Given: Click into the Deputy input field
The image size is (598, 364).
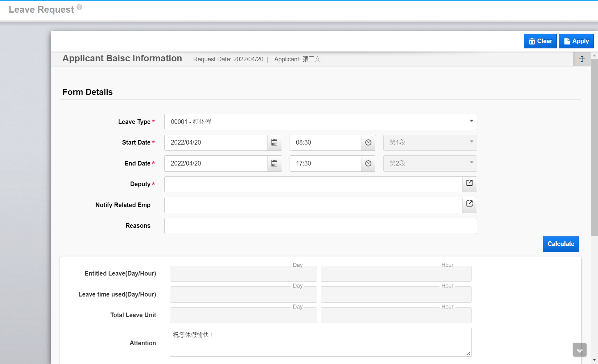Looking at the screenshot, I should [313, 184].
